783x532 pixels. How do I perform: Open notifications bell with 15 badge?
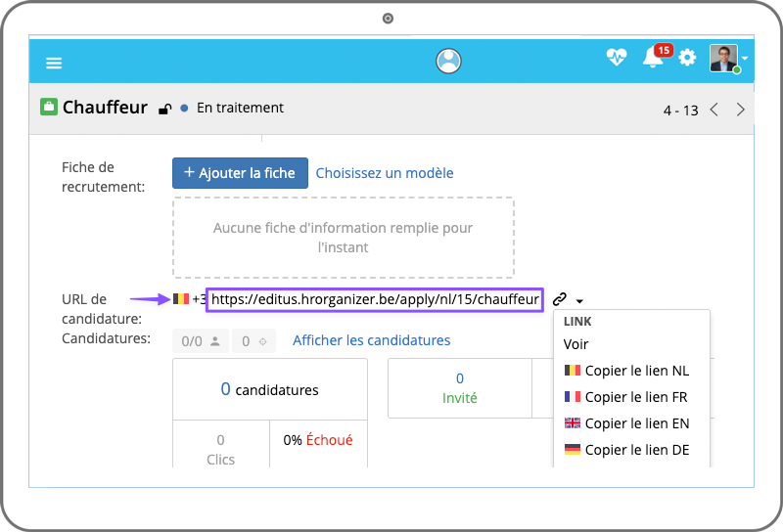coord(653,59)
